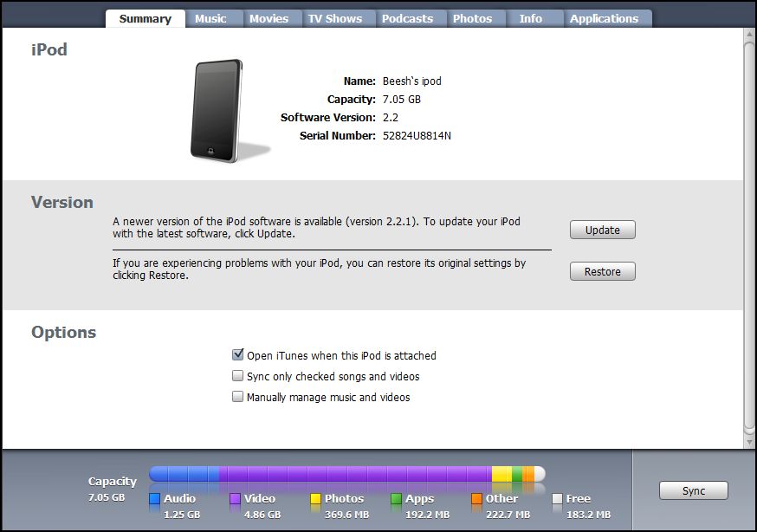The height and width of the screenshot is (532, 757).
Task: Disable Open iTunes when this iPod is attached
Action: pos(238,355)
